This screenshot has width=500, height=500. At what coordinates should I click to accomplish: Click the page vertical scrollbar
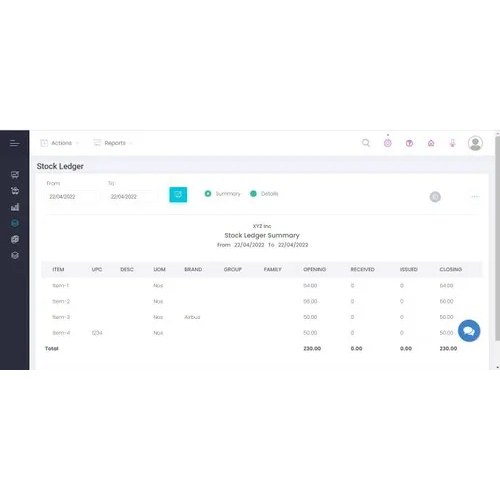498,238
